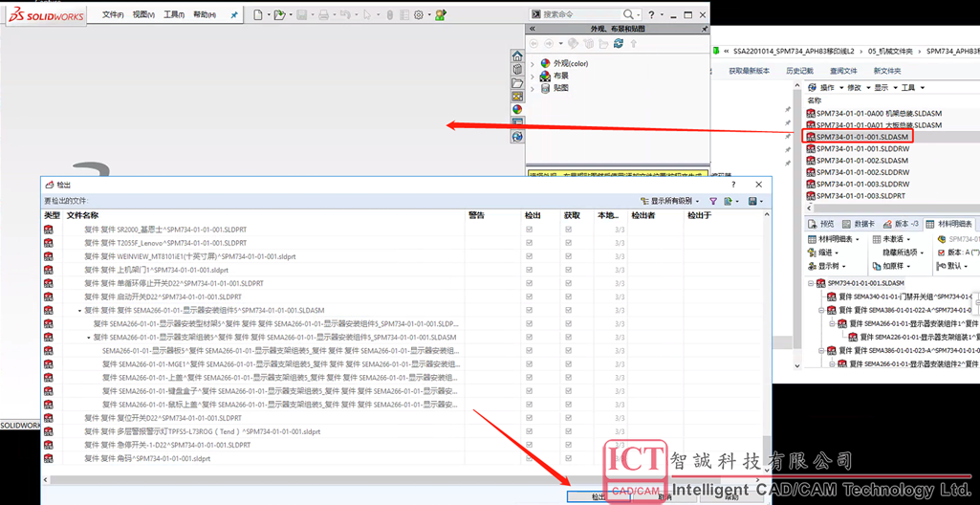Open the globe icon in the task pane tab strip
The height and width of the screenshot is (505, 980).
[517, 136]
